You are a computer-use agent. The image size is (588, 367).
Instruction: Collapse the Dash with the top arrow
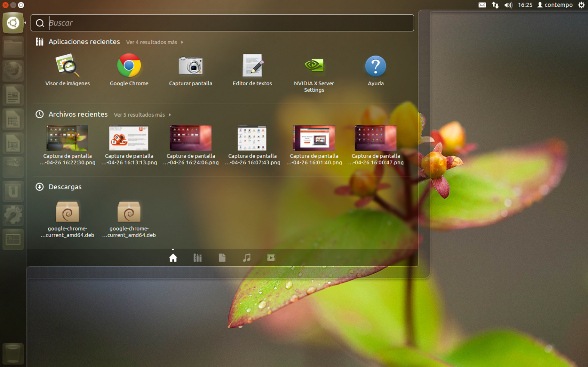tap(173, 249)
